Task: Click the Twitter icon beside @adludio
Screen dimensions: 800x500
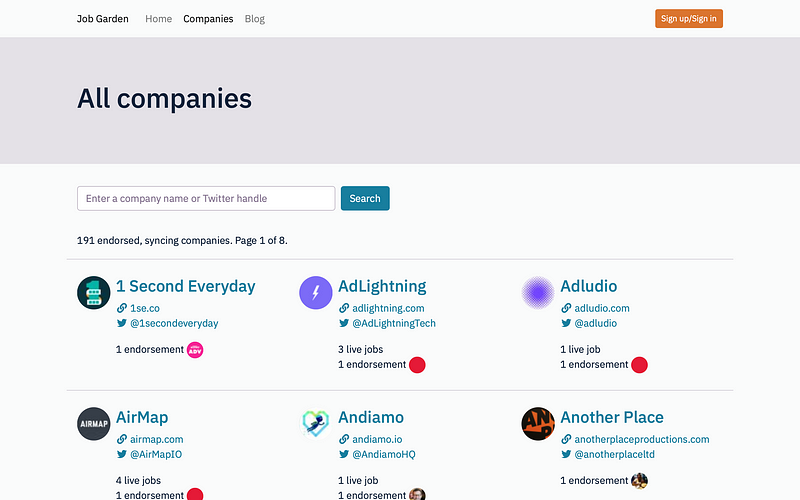Action: [x=566, y=323]
